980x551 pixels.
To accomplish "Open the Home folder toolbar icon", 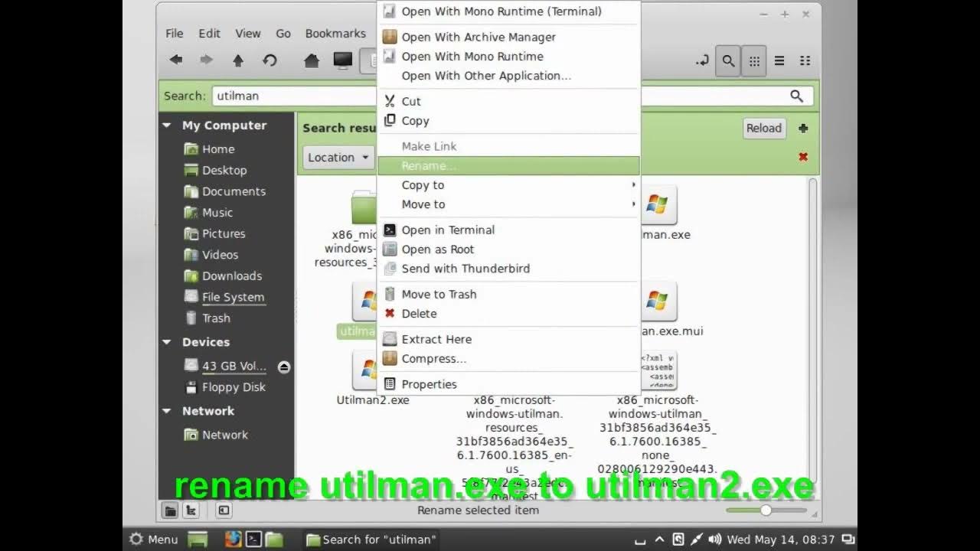I will [311, 60].
